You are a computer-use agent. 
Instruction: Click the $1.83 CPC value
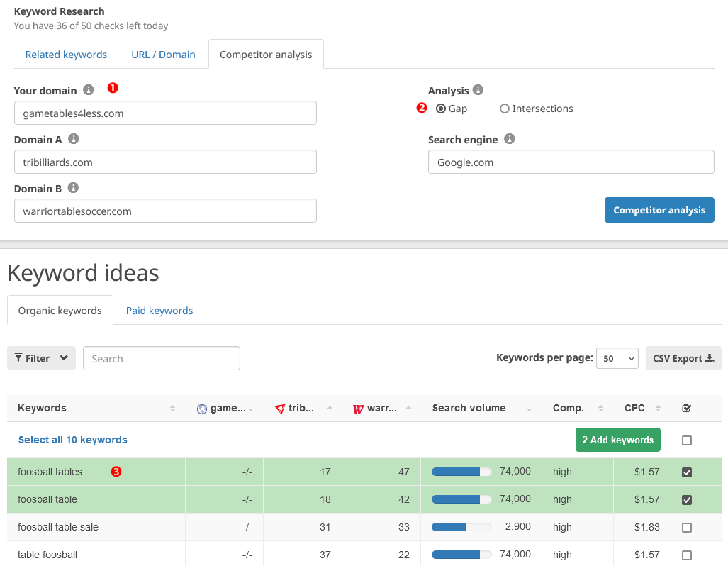[646, 527]
